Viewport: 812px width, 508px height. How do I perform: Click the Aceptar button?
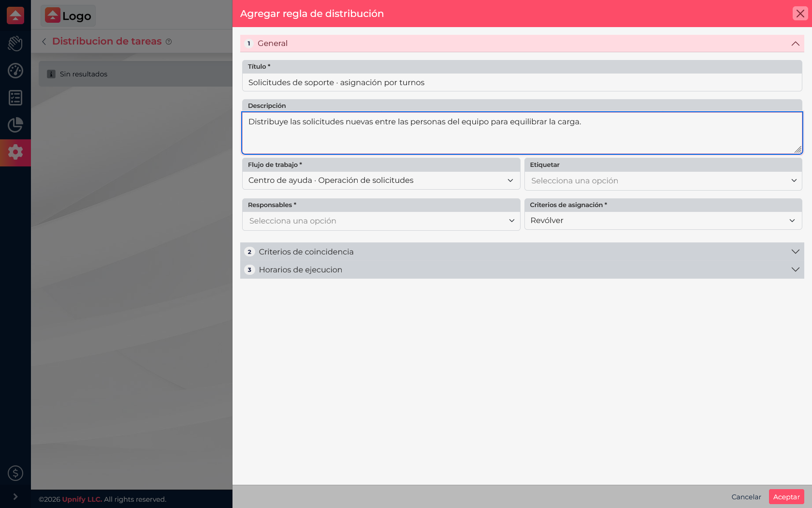pos(786,497)
